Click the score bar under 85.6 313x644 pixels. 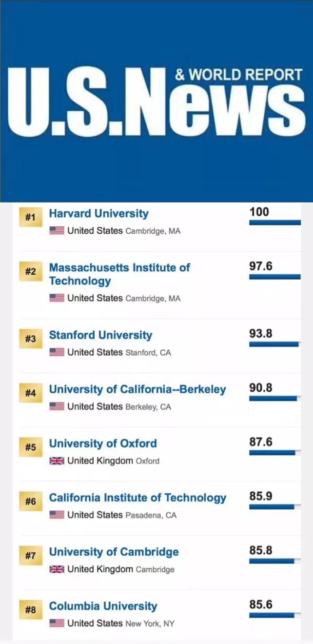(272, 615)
